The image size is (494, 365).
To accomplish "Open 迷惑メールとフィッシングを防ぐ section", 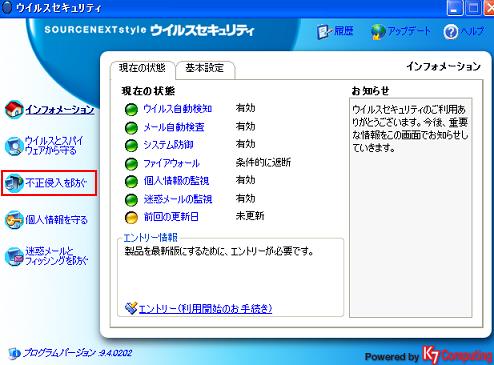I will 56,256.
